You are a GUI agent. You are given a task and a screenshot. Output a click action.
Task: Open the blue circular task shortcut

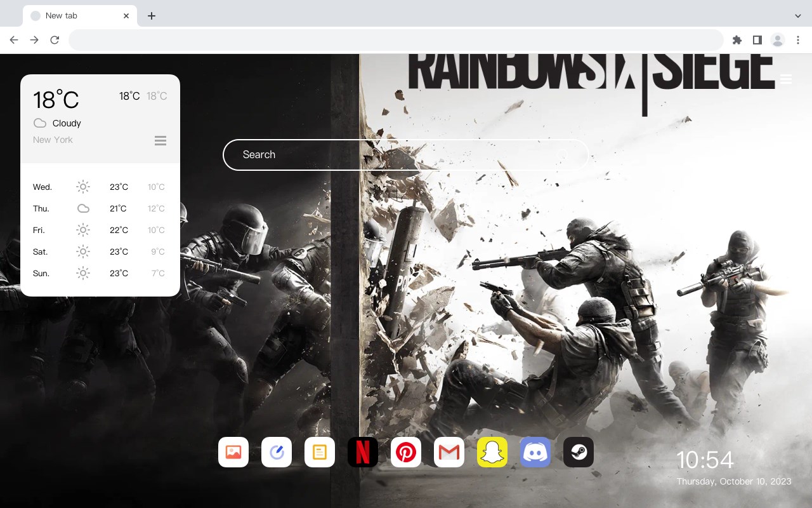click(x=277, y=452)
